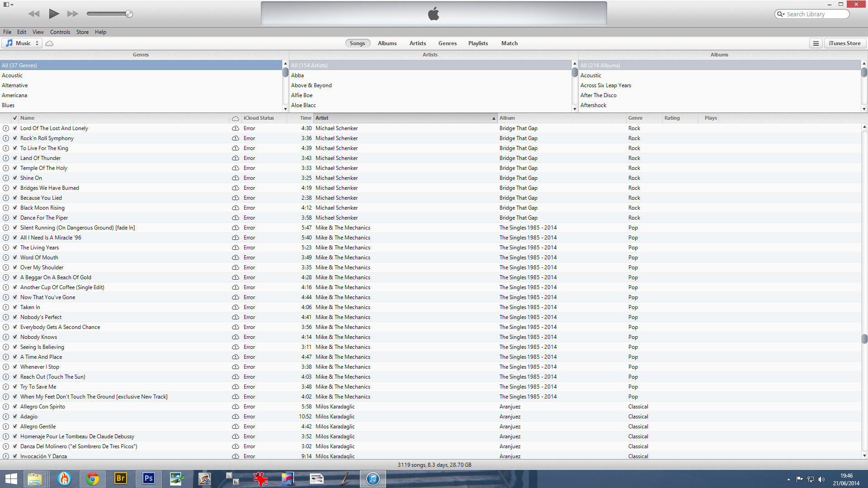The height and width of the screenshot is (488, 868).
Task: Open the mini player dropdown at the top-left corner
Action: click(8, 5)
